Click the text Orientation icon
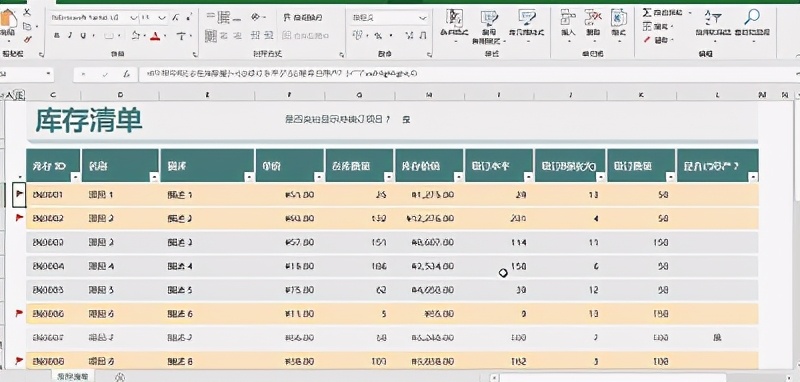The image size is (800, 382). [x=256, y=17]
